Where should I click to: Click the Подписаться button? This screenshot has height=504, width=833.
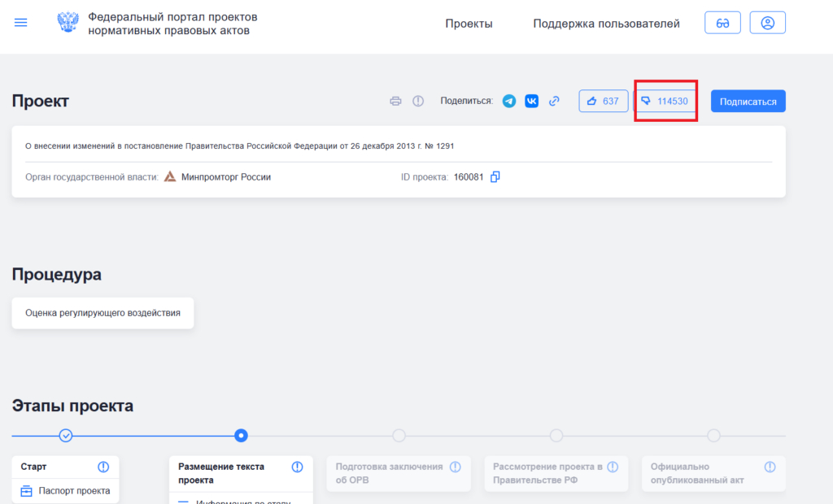coord(748,102)
